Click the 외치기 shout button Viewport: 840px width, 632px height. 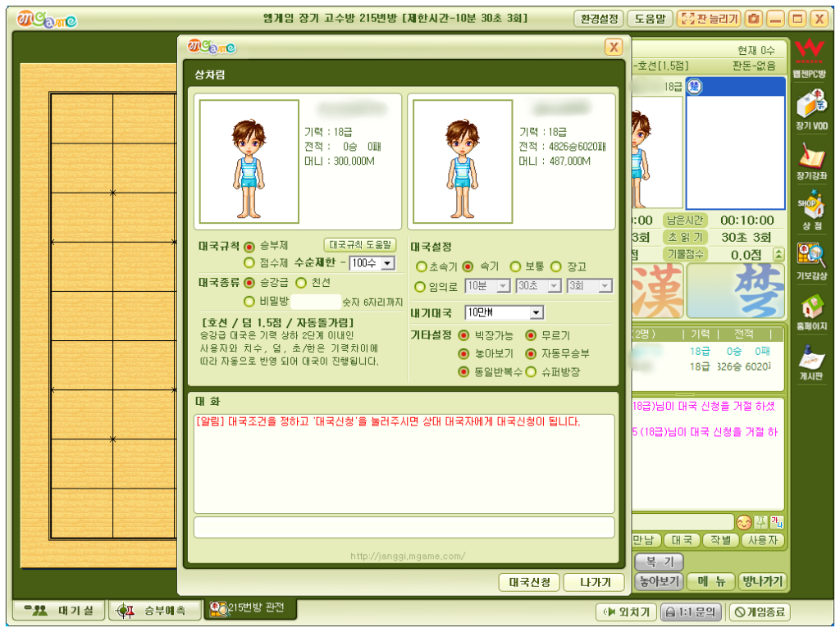point(626,612)
